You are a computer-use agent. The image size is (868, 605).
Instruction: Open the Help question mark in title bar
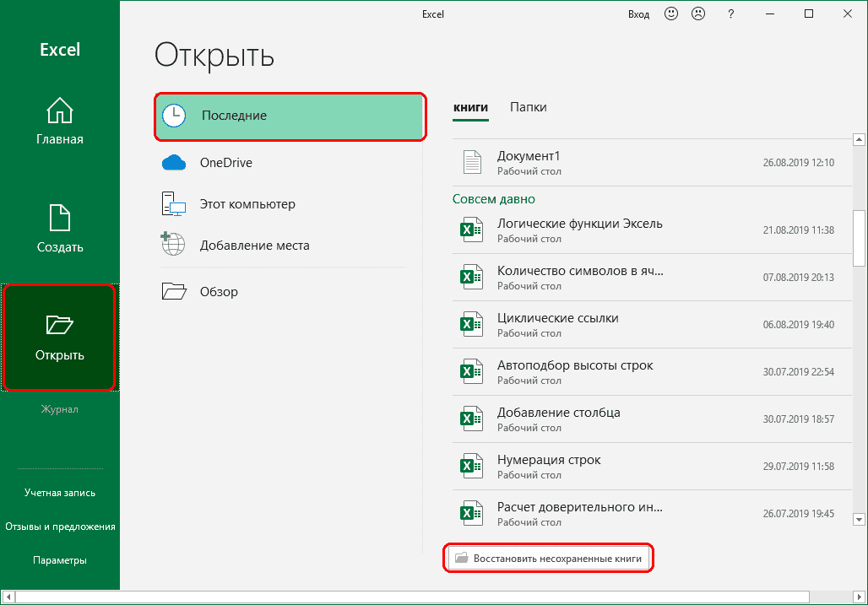(x=730, y=14)
